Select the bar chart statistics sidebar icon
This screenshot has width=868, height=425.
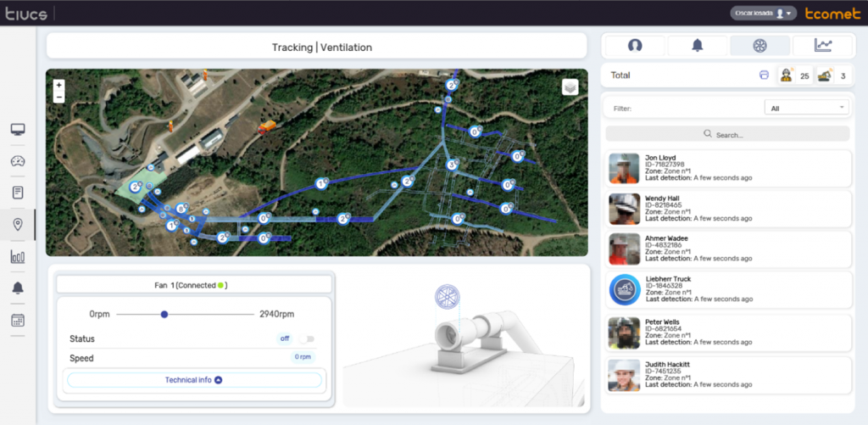pos(17,257)
